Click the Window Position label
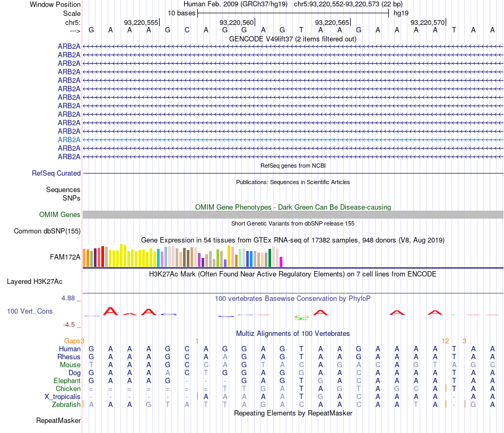504x433 pixels. (55, 4)
